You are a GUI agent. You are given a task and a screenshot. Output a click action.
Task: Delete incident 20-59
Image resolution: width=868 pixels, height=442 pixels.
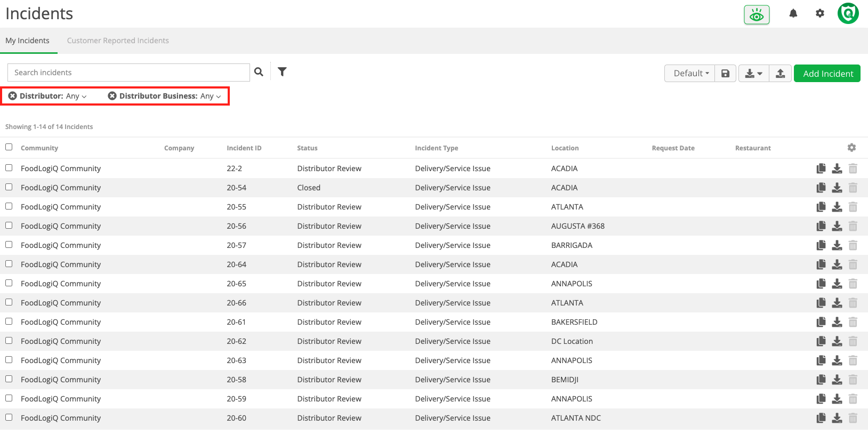(853, 399)
